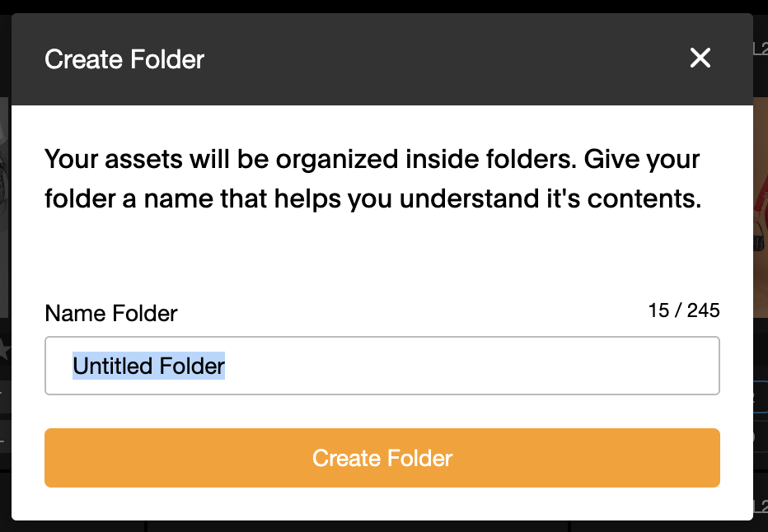Click the assets organization description text
This screenshot has height=532, width=768.
coord(372,179)
